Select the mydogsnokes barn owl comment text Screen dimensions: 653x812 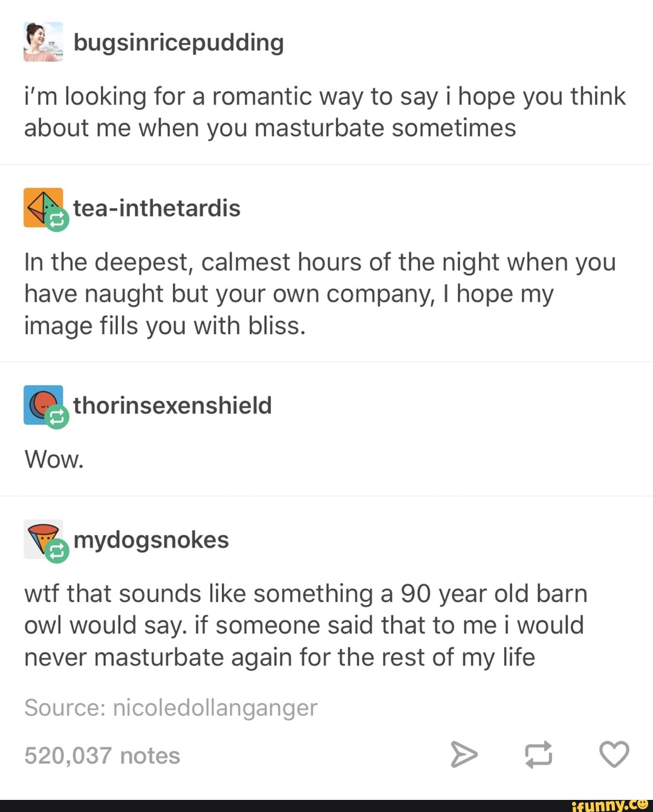pyautogui.click(x=305, y=625)
